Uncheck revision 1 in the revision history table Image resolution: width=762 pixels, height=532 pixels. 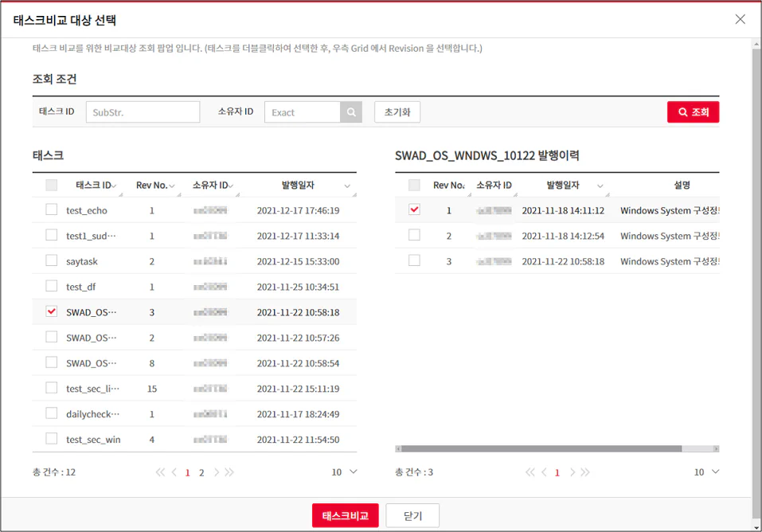414,209
